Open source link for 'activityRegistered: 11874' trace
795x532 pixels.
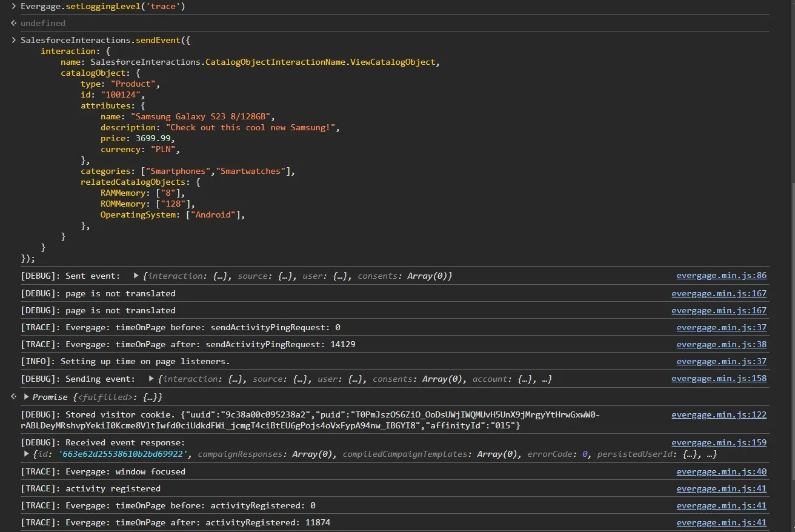tap(721, 522)
